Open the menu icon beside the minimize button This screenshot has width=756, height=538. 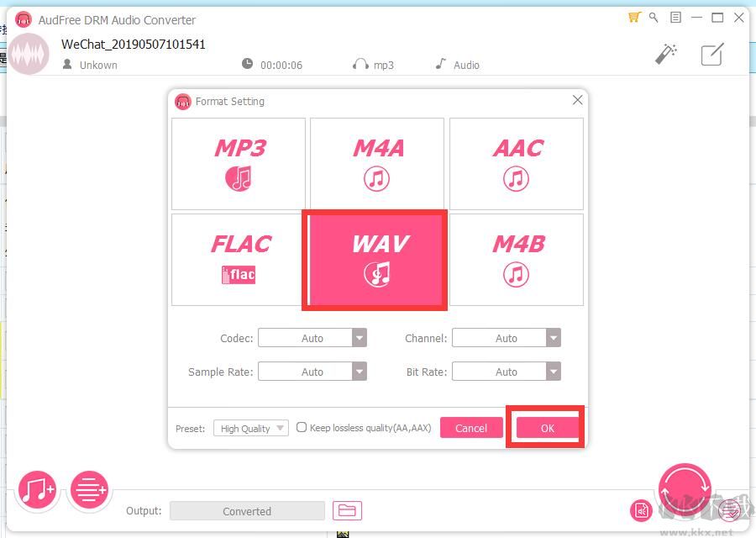point(675,17)
